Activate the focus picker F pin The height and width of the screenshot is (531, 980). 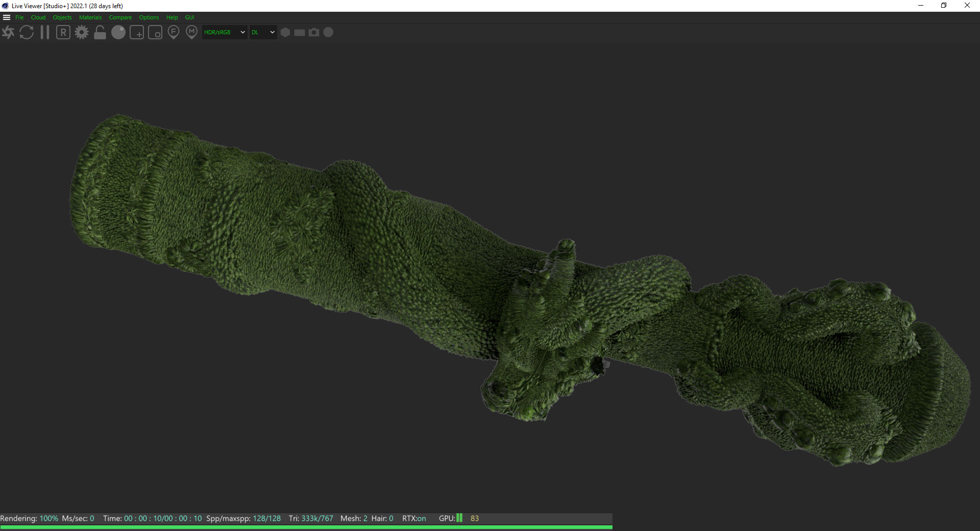click(x=174, y=33)
